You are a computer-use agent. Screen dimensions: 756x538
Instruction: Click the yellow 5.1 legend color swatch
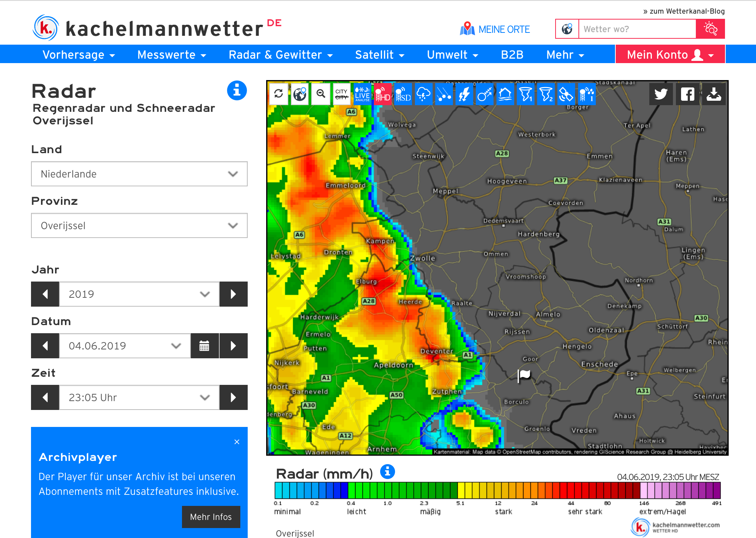[461, 491]
